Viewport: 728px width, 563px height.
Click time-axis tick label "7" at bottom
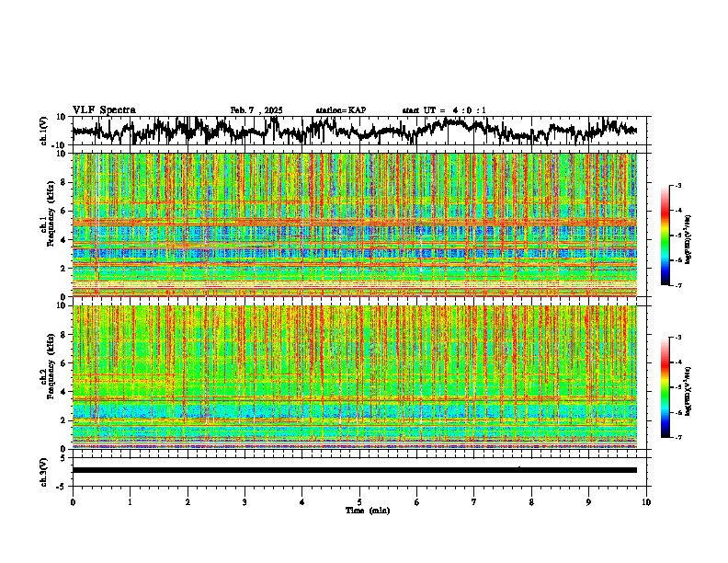(x=474, y=502)
